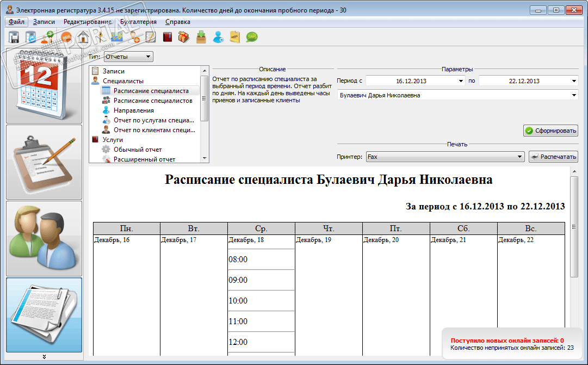Open the clipboard with pencil sidebar section
The width and height of the screenshot is (588, 365).
tap(44, 162)
